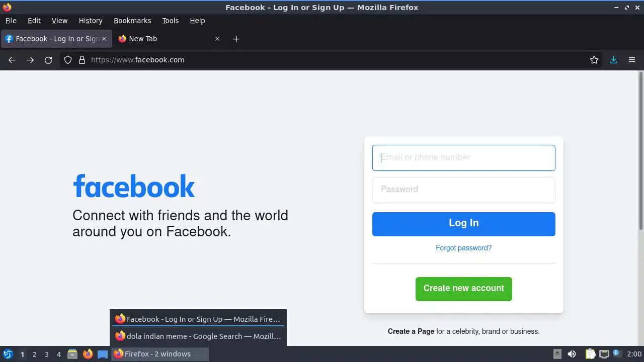This screenshot has height=362, width=644.
Task: Open the Firefox hamburger application menu
Action: click(x=632, y=60)
